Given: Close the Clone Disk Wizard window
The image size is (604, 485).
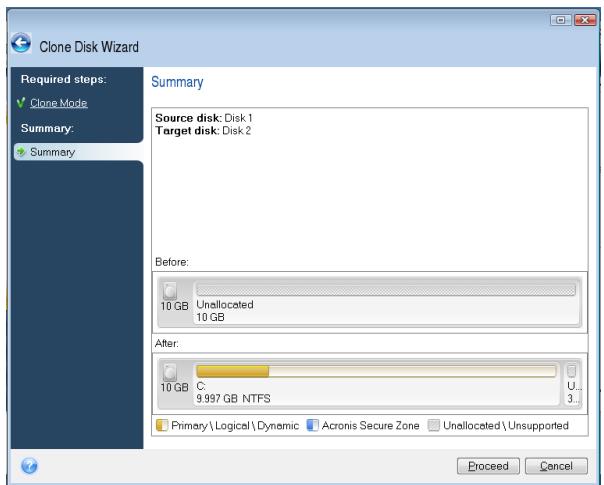Looking at the screenshot, I should [585, 20].
